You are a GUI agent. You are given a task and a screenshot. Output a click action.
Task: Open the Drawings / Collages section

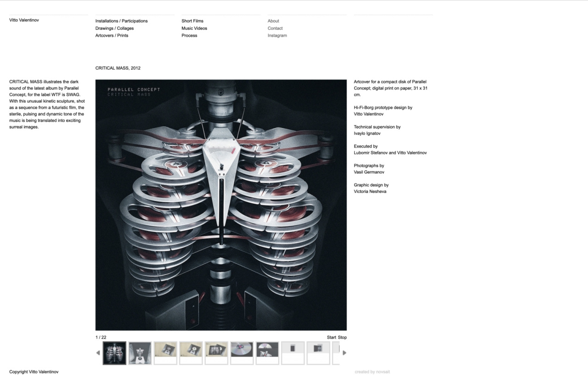[115, 28]
